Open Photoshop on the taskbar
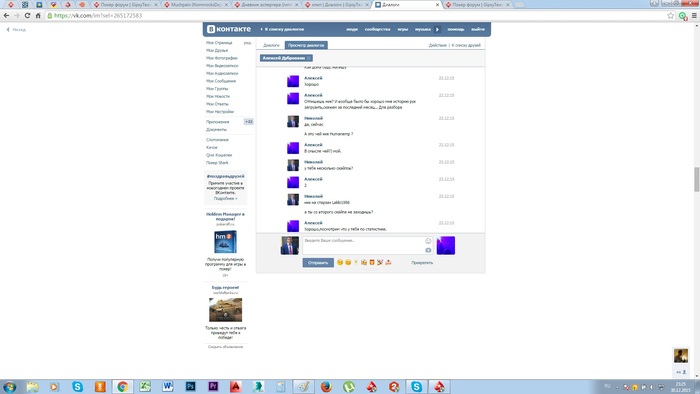Viewport: 700px width, 394px height. 191,386
